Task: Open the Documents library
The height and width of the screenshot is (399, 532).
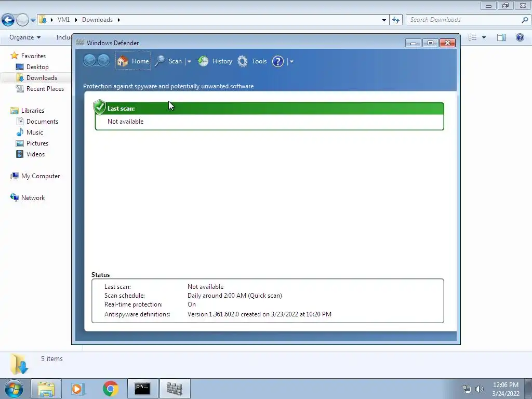Action: (42, 122)
